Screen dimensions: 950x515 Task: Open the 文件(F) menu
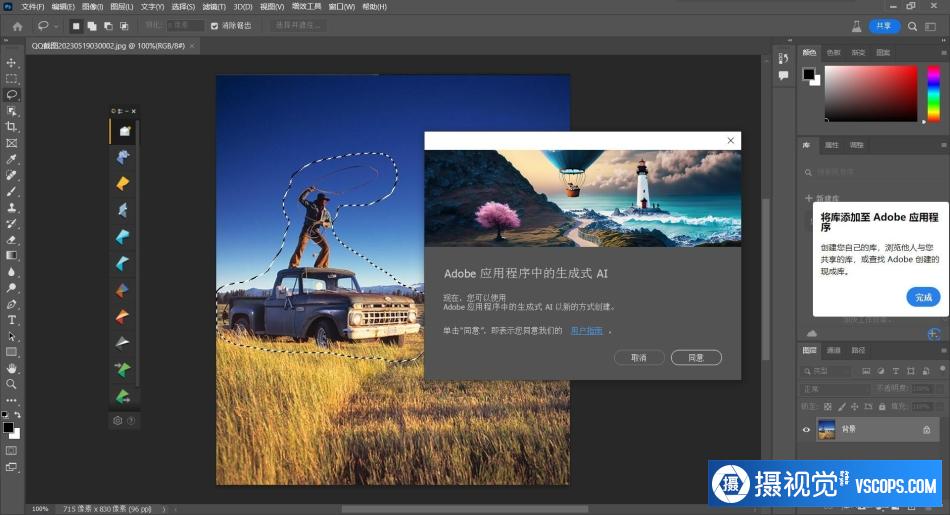point(33,7)
